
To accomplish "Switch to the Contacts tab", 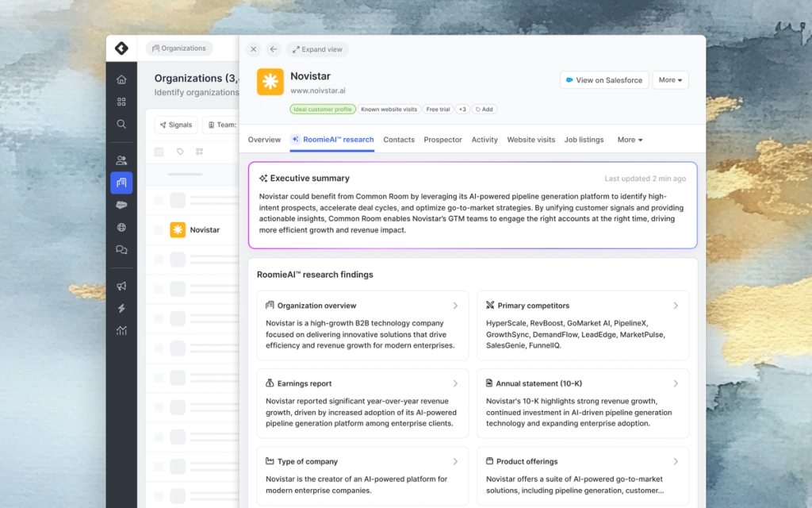I will [399, 140].
